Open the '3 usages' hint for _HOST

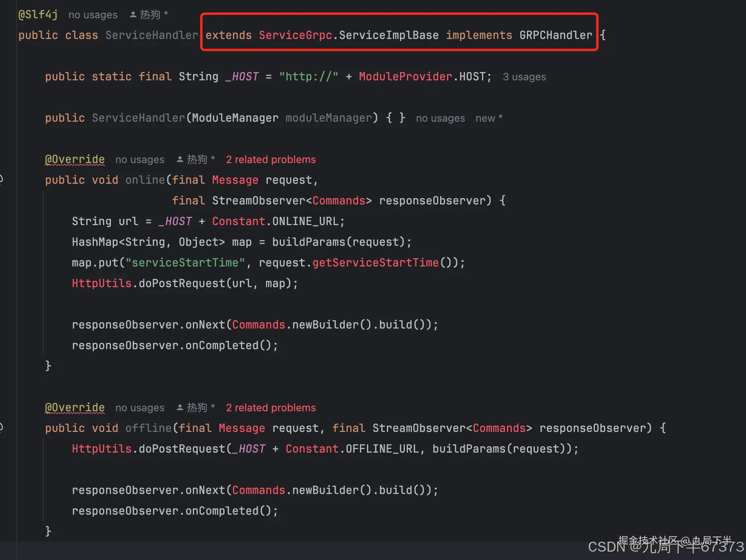(524, 77)
